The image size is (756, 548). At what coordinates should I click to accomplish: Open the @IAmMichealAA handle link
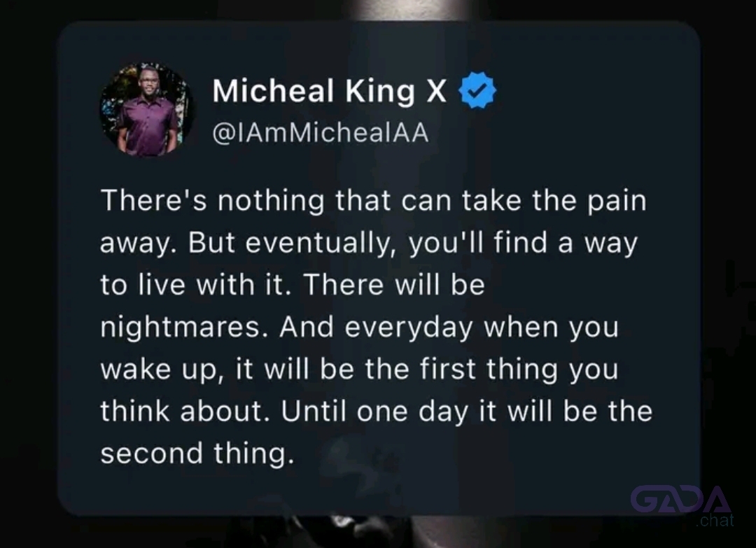321,132
